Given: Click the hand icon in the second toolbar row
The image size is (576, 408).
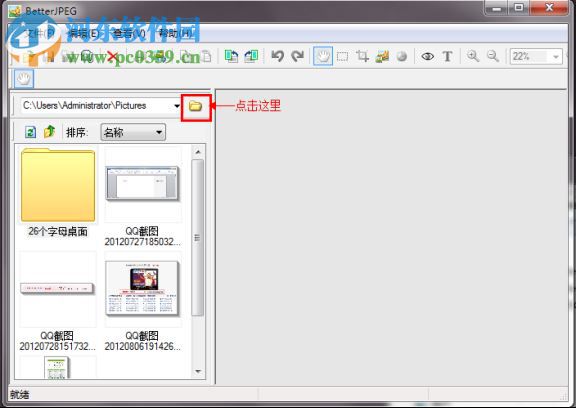Looking at the screenshot, I should click(x=24, y=79).
